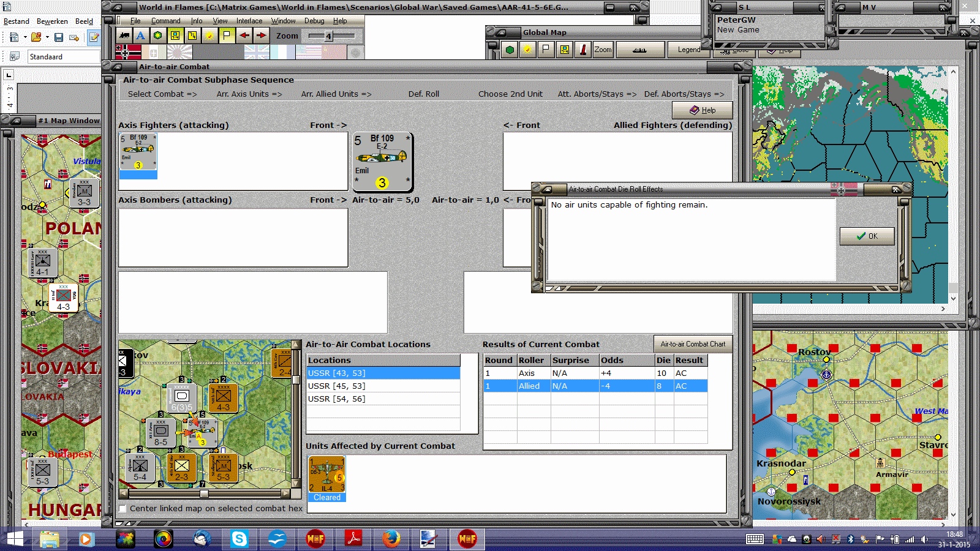Click the media player taskbar icon
The width and height of the screenshot is (980, 551).
(86, 539)
